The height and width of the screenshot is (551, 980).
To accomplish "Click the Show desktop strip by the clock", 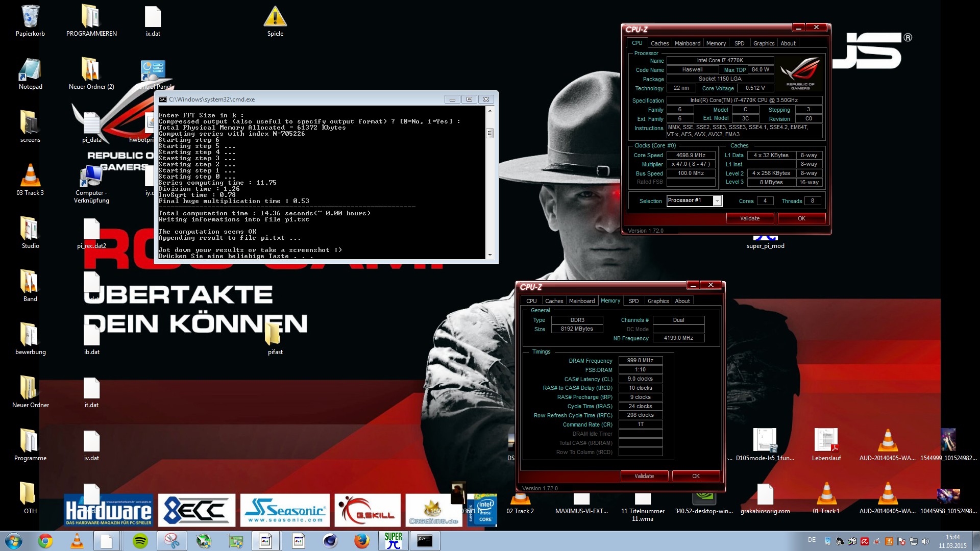I will [976, 541].
